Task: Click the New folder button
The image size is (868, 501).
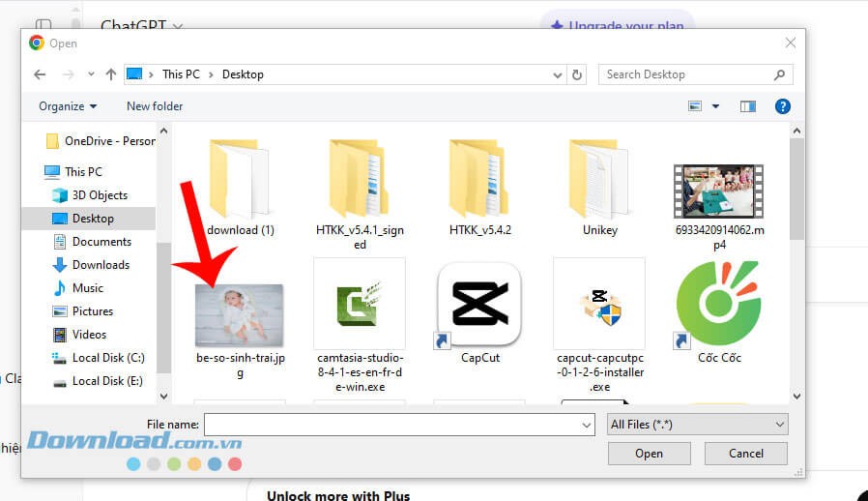Action: tap(155, 106)
